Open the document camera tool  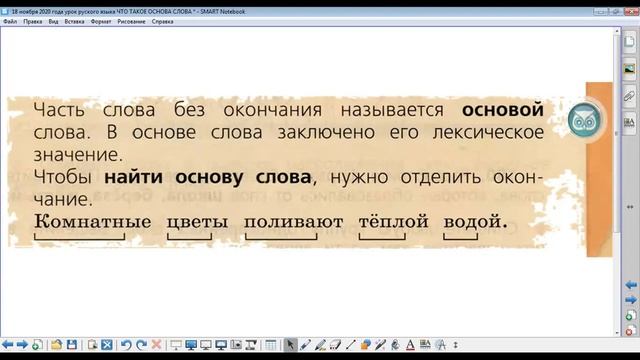click(x=251, y=345)
